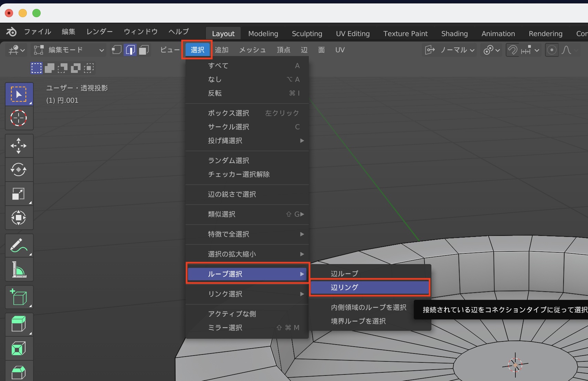Select the Extrude Region tool
This screenshot has height=381, width=588.
pyautogui.click(x=19, y=324)
